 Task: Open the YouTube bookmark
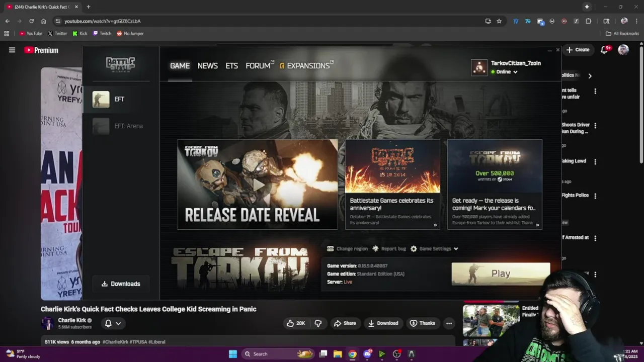tap(31, 34)
